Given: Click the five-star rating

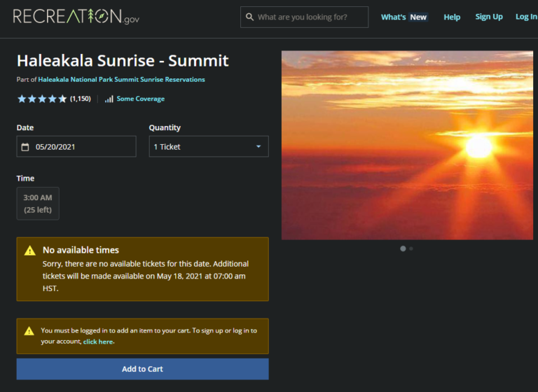Looking at the screenshot, I should (42, 99).
